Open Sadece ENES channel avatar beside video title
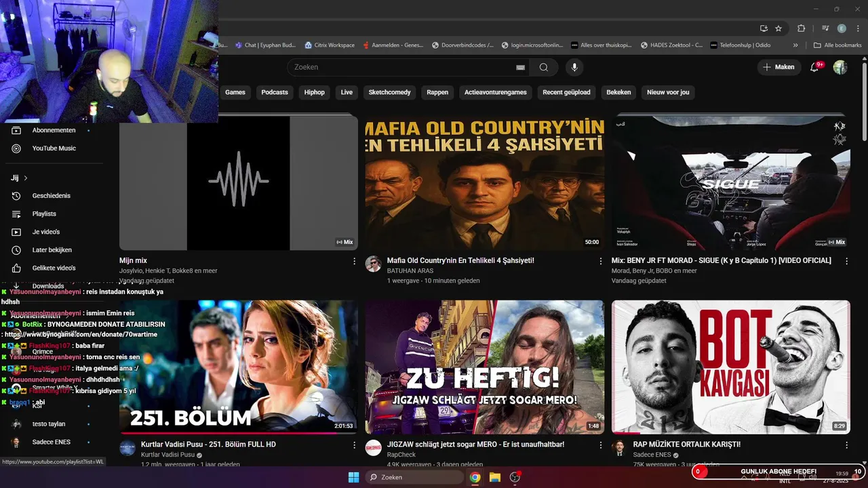This screenshot has height=488, width=868. (x=619, y=448)
